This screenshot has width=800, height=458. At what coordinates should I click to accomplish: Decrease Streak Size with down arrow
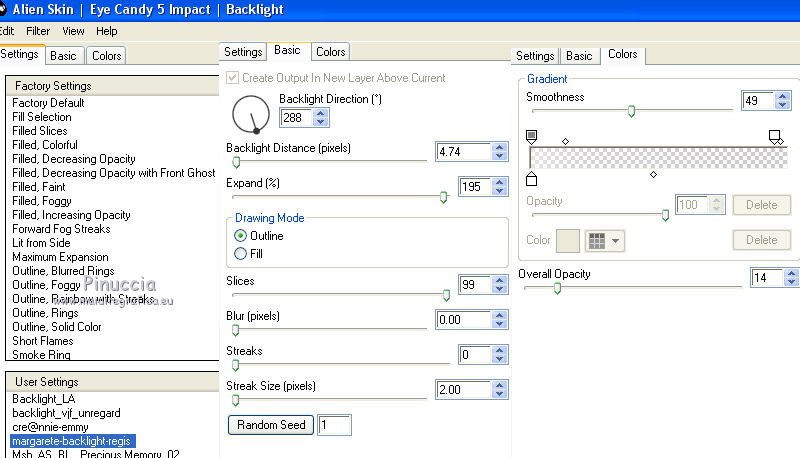(x=499, y=394)
